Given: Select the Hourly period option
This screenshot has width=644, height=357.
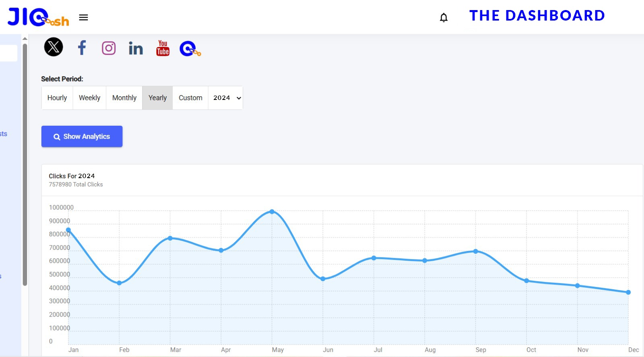Looking at the screenshot, I should tap(57, 98).
